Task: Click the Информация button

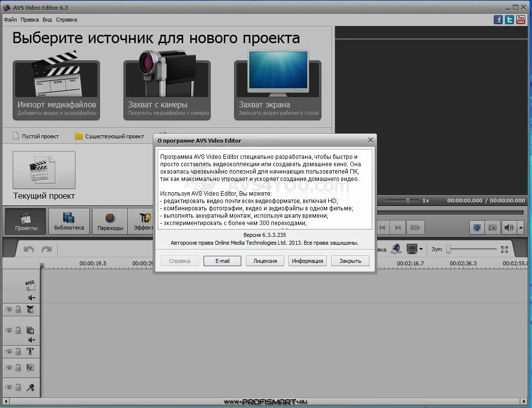Action: pos(307,261)
